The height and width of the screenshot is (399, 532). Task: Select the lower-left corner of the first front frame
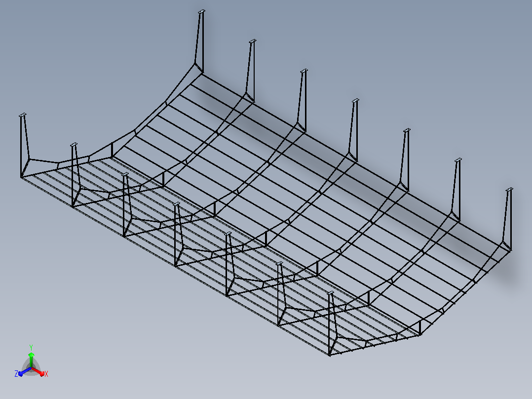coord(21,177)
